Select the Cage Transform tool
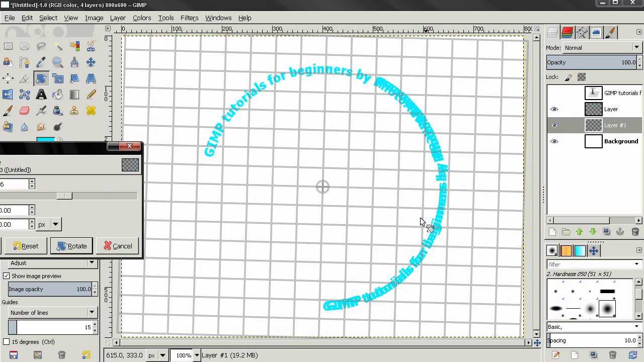This screenshot has height=362, width=644. (x=24, y=95)
